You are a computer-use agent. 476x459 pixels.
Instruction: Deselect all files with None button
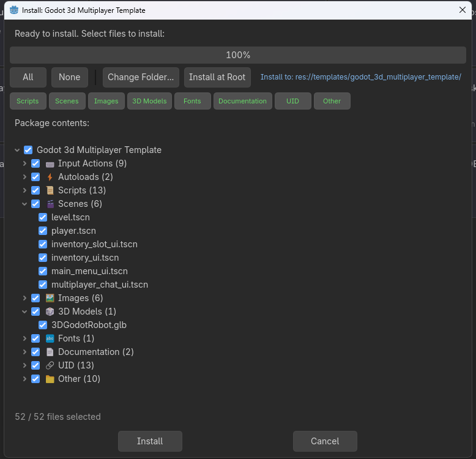click(70, 77)
